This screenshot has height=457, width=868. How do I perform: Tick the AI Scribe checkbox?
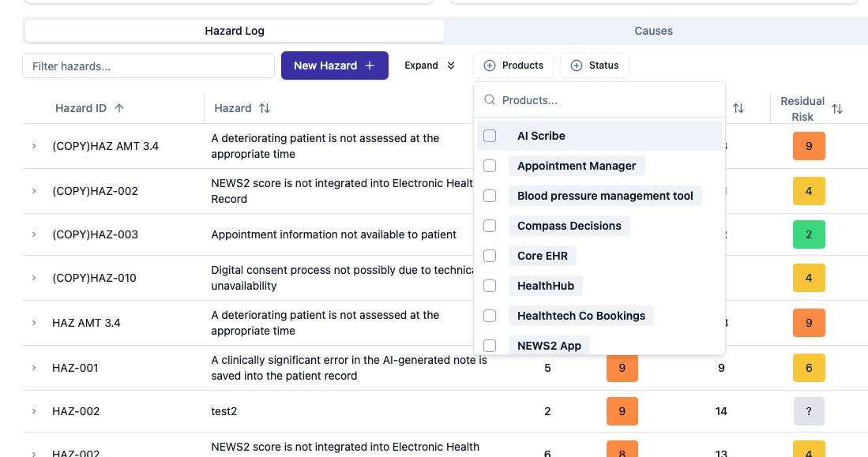[490, 136]
